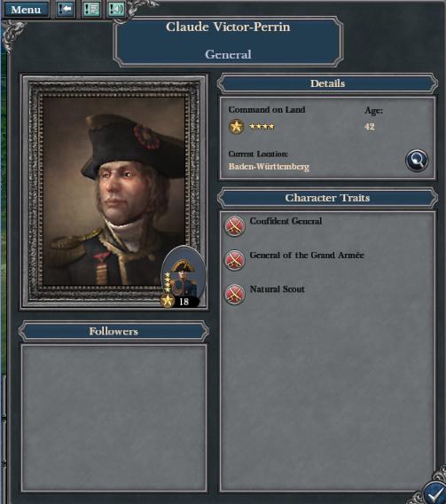Click the Claude Victor-Perrin name banner
This screenshot has width=446, height=504.
pyautogui.click(x=228, y=41)
